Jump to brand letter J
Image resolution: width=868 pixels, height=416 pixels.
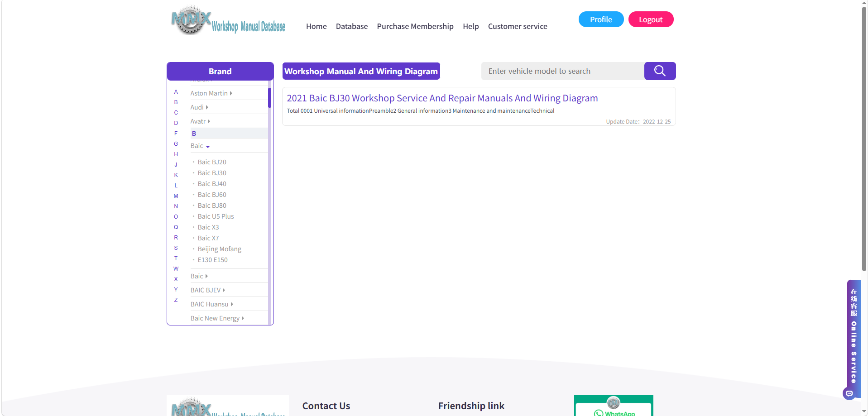point(176,165)
